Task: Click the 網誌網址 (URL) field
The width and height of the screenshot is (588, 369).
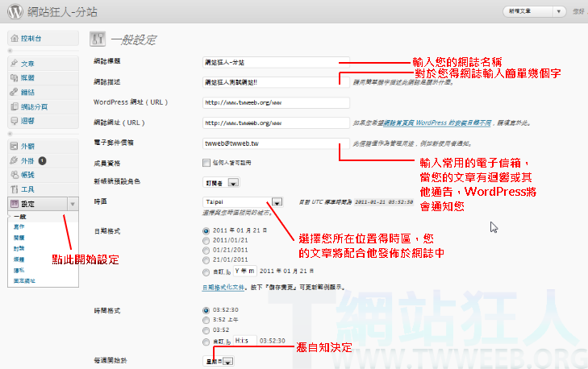Action: (x=276, y=123)
